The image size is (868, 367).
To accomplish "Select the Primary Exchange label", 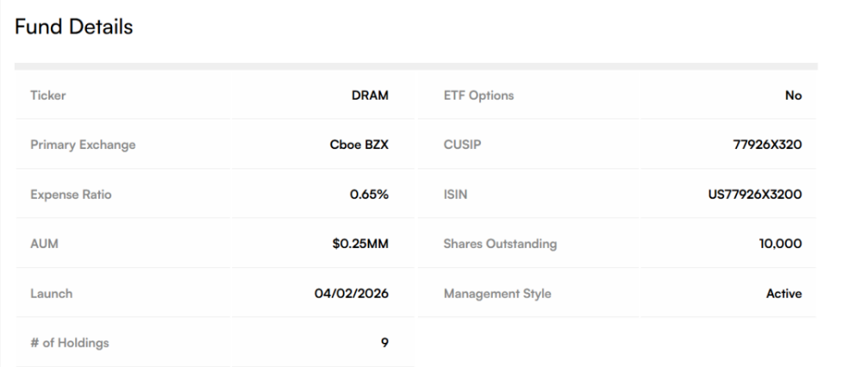I will pyautogui.click(x=83, y=145).
